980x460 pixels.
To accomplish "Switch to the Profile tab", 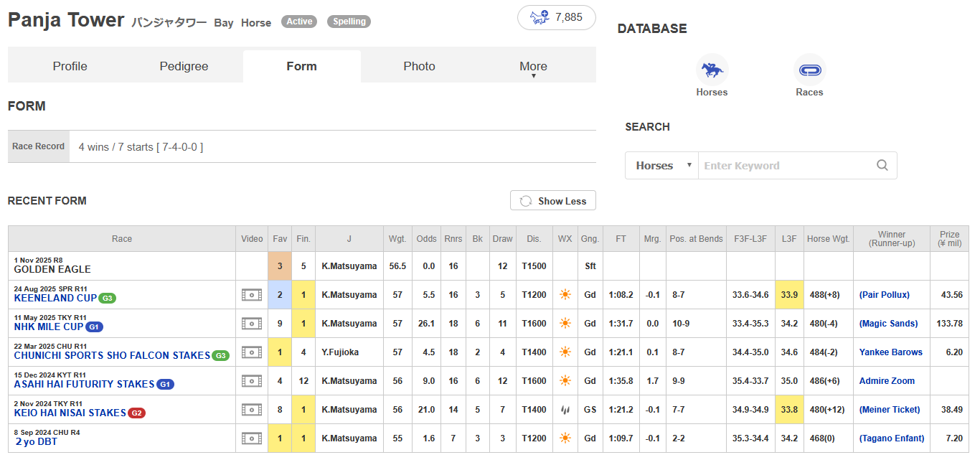I will click(70, 66).
